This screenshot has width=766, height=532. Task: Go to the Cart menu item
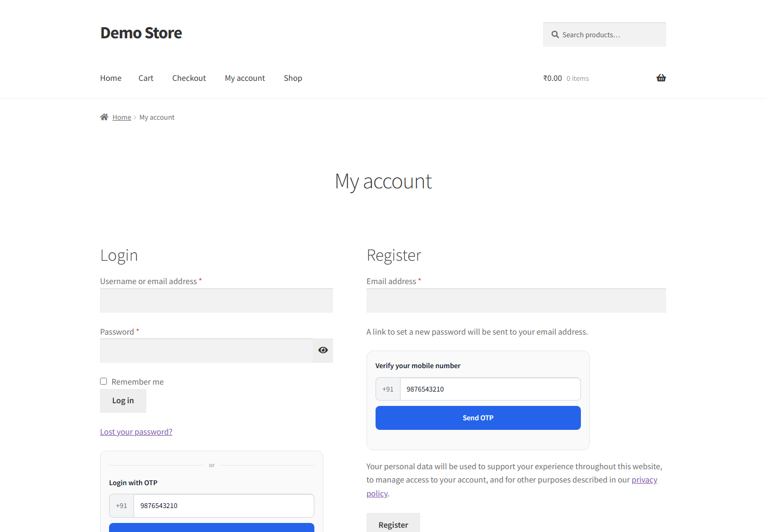point(146,78)
